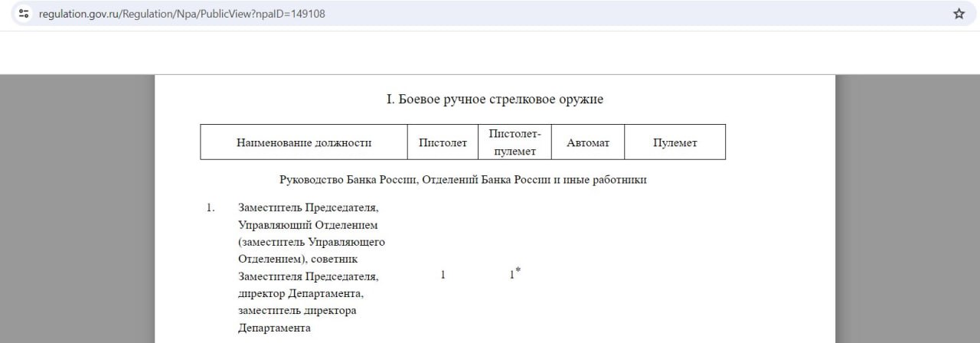Click the 'Наименование должности' table header
980x343 pixels.
(304, 142)
